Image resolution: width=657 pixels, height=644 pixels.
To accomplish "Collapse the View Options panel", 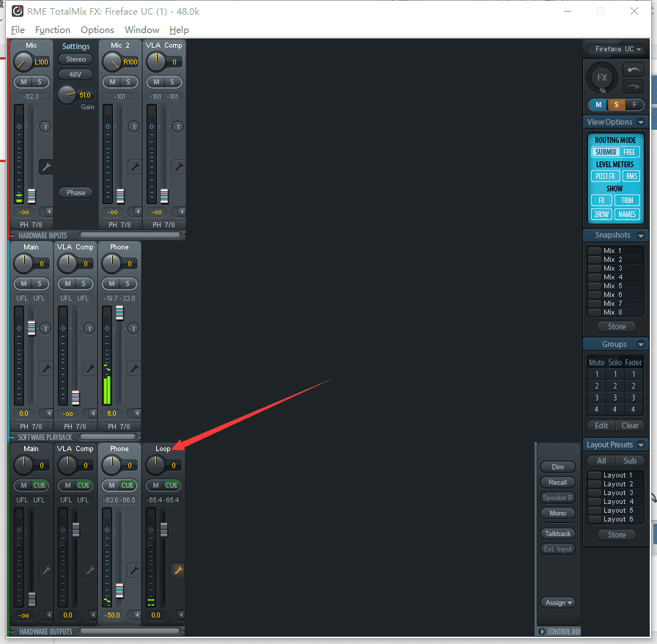I will click(641, 122).
